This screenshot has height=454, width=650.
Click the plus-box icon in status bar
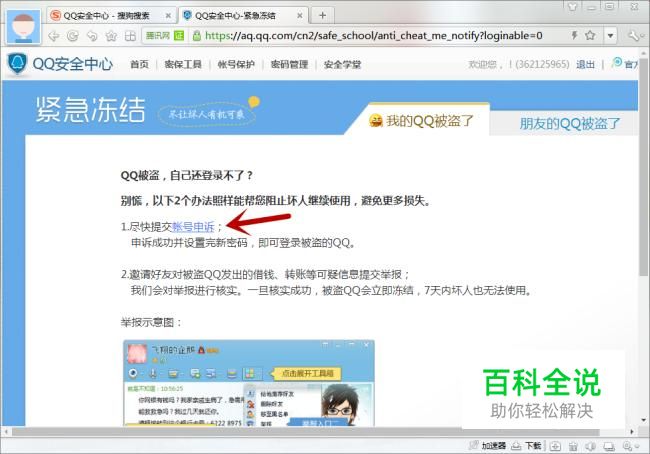[555, 446]
